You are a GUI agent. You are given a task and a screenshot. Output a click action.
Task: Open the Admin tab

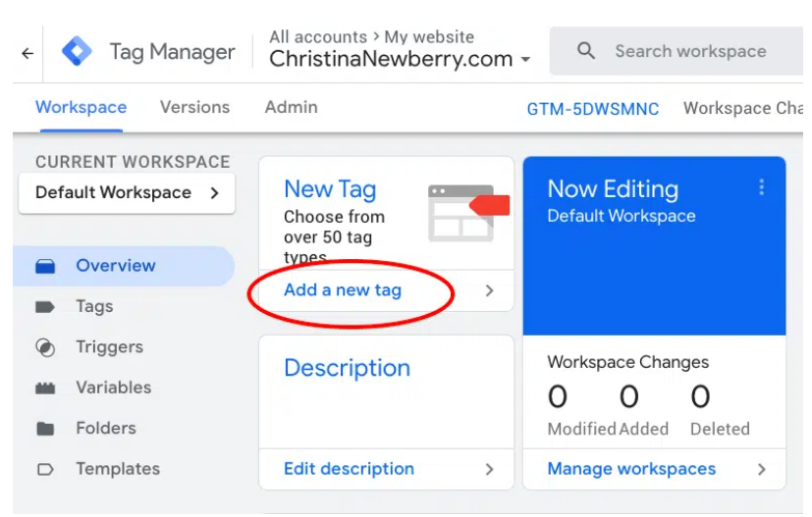pyautogui.click(x=291, y=107)
